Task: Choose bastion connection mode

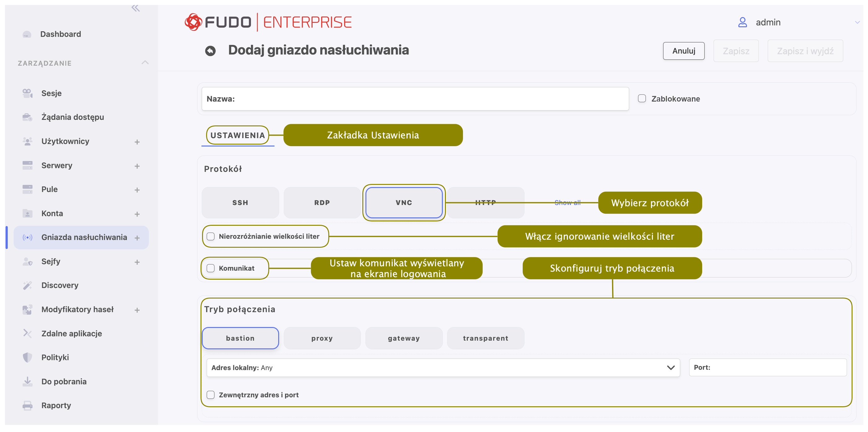Action: tap(240, 338)
